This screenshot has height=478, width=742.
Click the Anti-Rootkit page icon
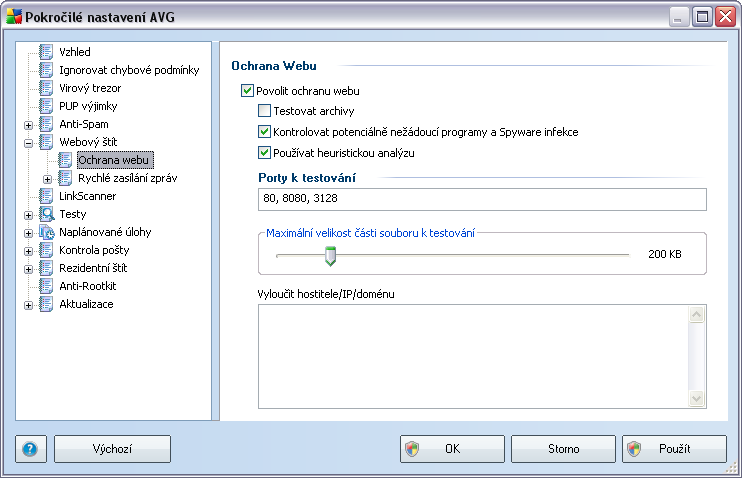tap(46, 285)
